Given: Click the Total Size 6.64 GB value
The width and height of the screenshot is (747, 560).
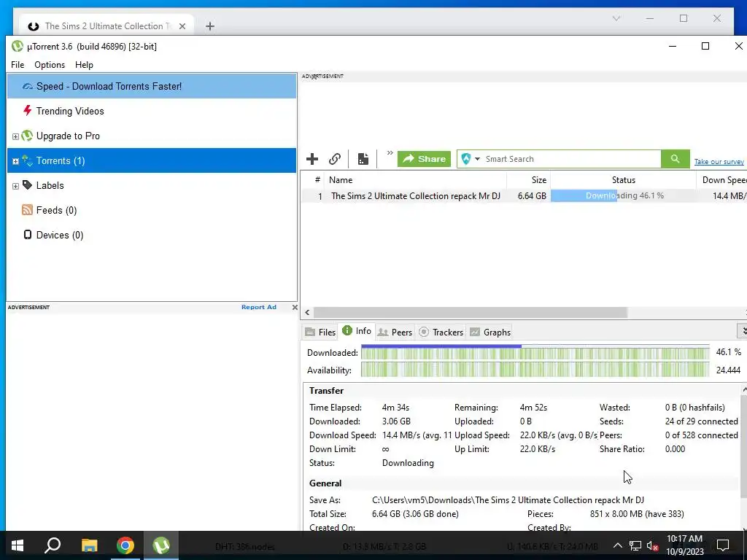Looking at the screenshot, I should coord(415,514).
